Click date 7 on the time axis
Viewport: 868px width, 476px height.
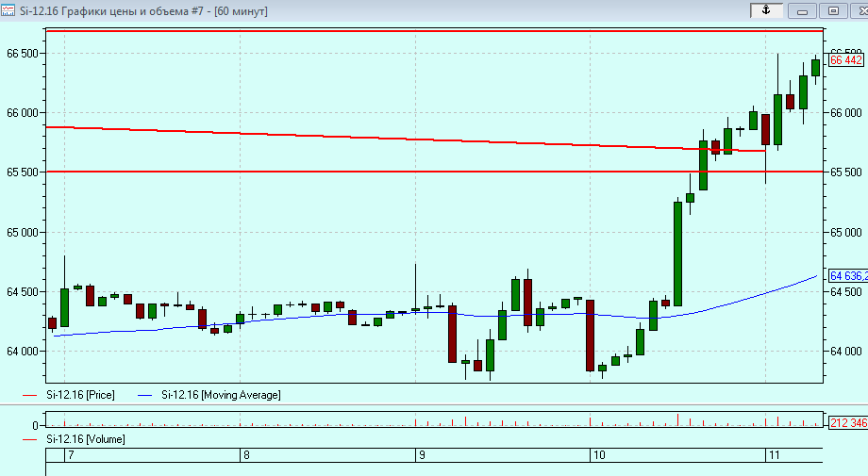click(71, 455)
